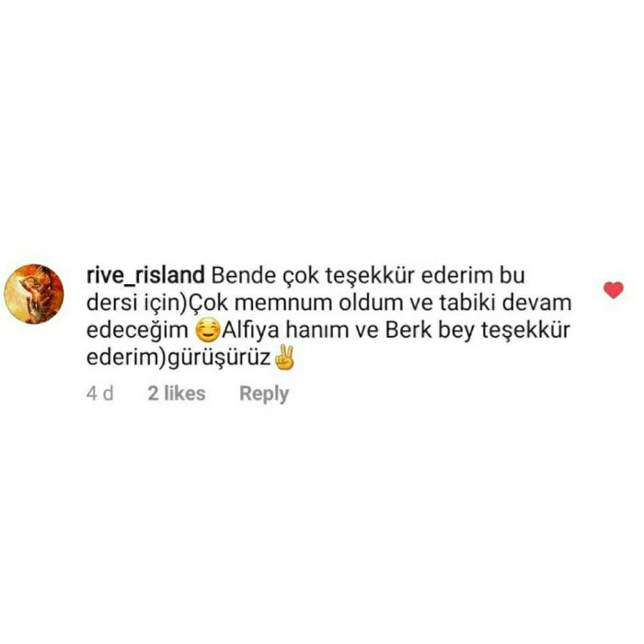Click the word Bende starting the comment
Screen dimensions: 644x644
(243, 276)
